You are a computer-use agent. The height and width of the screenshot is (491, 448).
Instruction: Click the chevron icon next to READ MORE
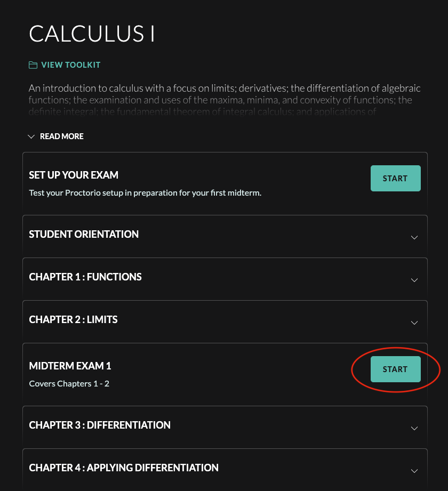tap(31, 136)
